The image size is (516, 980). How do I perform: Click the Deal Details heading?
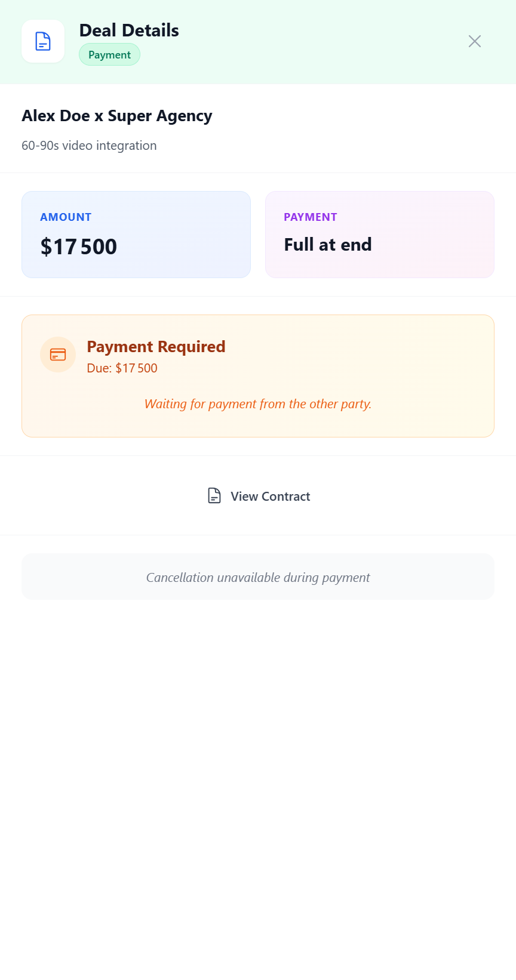[x=129, y=30]
